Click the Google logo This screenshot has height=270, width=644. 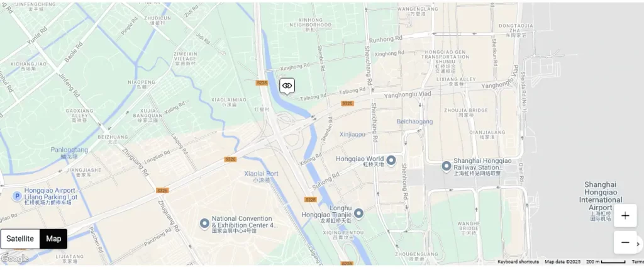tap(15, 259)
